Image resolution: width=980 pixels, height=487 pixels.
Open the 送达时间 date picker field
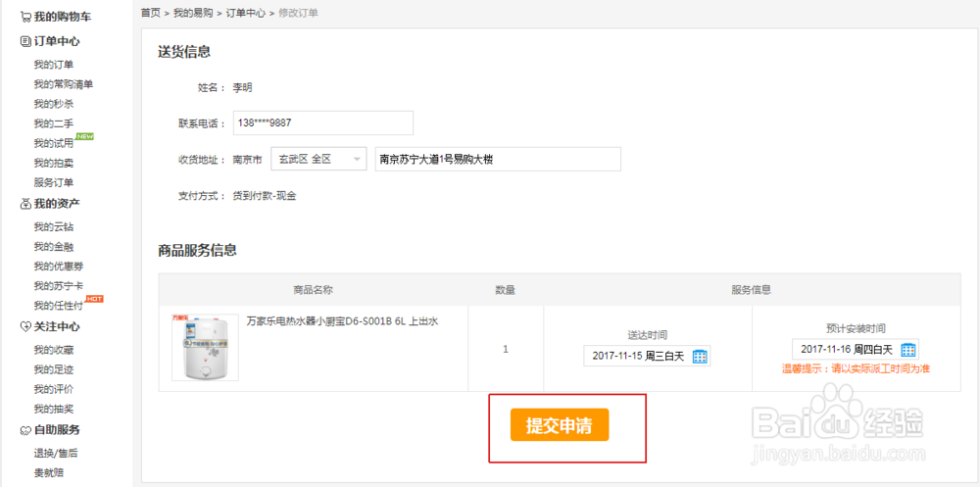click(x=638, y=356)
